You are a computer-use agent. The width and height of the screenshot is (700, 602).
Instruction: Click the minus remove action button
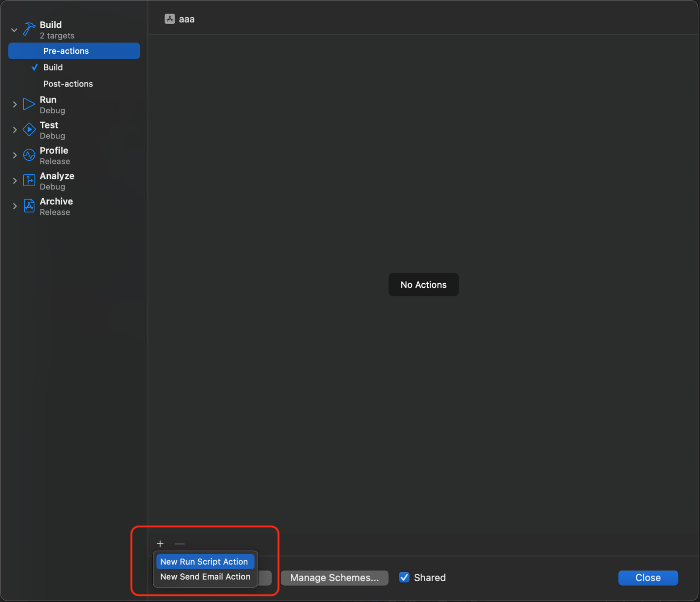click(x=180, y=544)
